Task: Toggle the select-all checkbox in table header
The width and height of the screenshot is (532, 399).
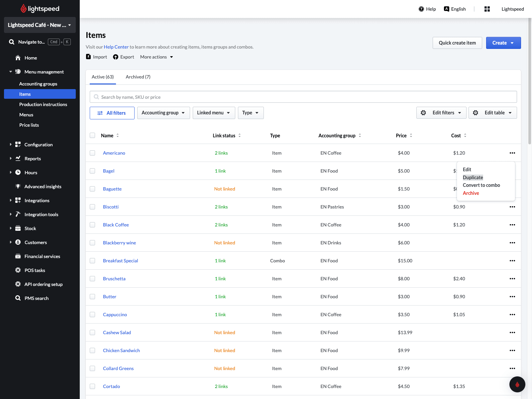Action: (92, 135)
